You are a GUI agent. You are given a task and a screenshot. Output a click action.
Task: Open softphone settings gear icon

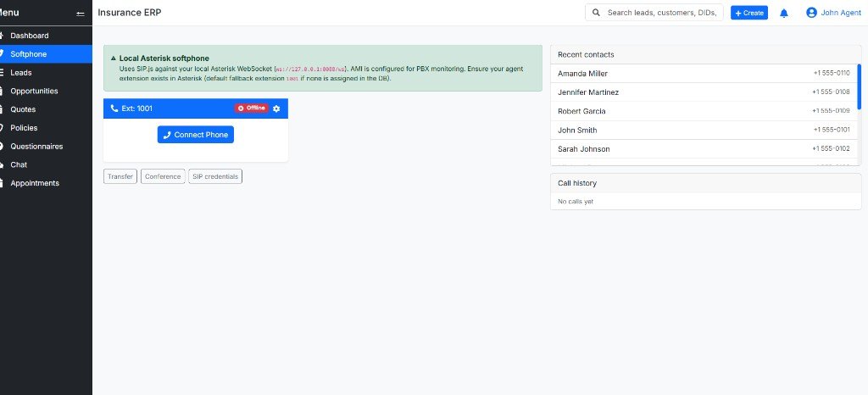pyautogui.click(x=276, y=108)
